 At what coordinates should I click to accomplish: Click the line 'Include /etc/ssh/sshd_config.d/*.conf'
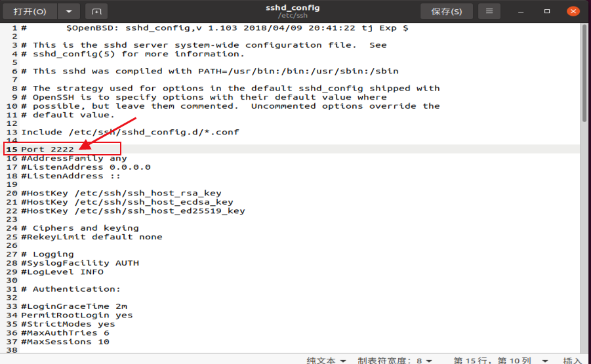coord(130,132)
